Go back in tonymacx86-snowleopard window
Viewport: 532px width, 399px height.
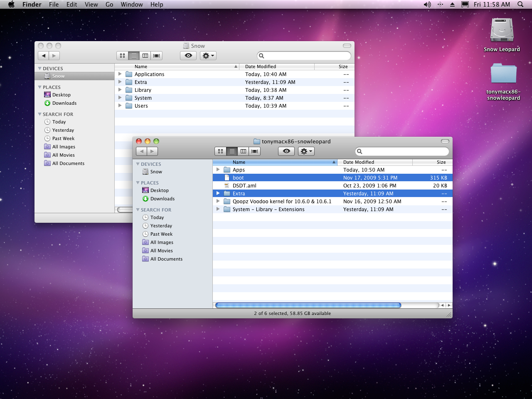point(142,151)
